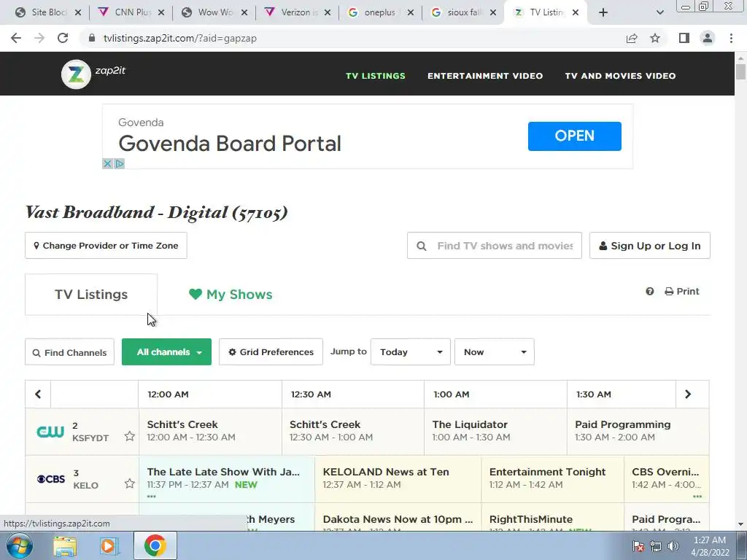Image resolution: width=747 pixels, height=560 pixels.
Task: Switch to the My Shows tab
Action: tap(231, 295)
